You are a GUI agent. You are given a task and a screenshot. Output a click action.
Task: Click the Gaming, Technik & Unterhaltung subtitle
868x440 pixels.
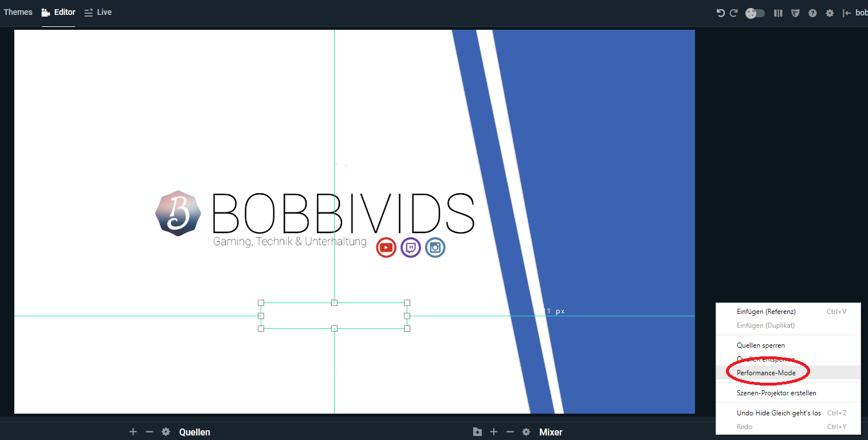[290, 242]
